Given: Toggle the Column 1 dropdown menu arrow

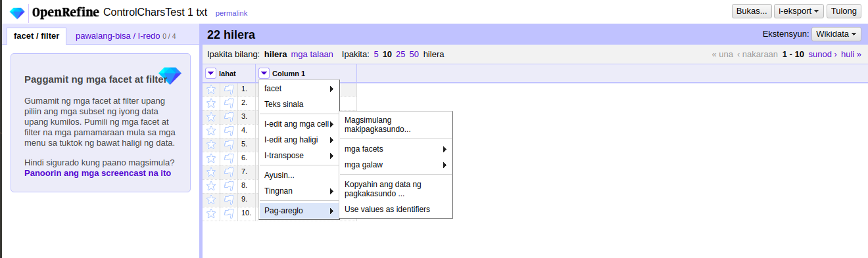Looking at the screenshot, I should point(264,74).
